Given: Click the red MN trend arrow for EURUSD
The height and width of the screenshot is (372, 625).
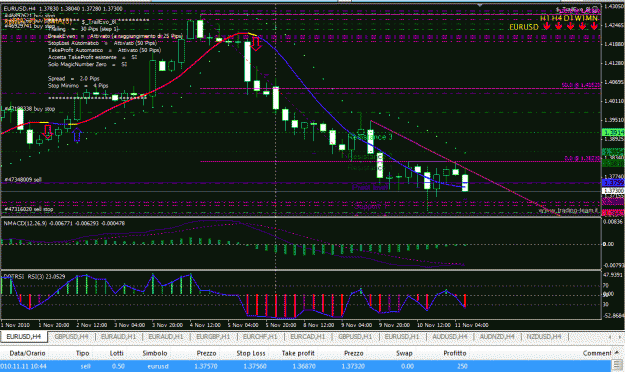Looking at the screenshot, I should (594, 26).
